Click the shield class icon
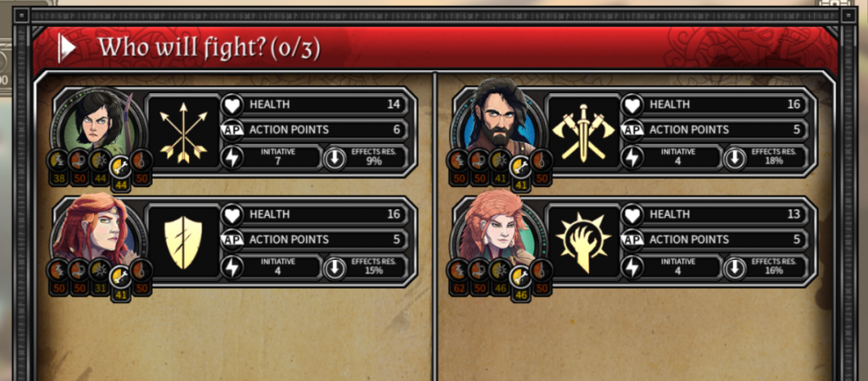Screen dimensions: 868x381 183,240
